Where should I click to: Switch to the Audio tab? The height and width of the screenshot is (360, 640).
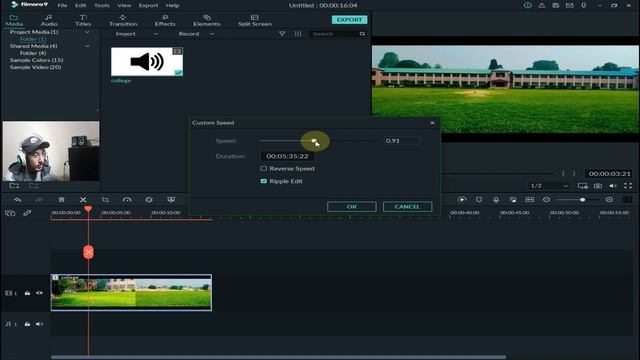[x=49, y=20]
